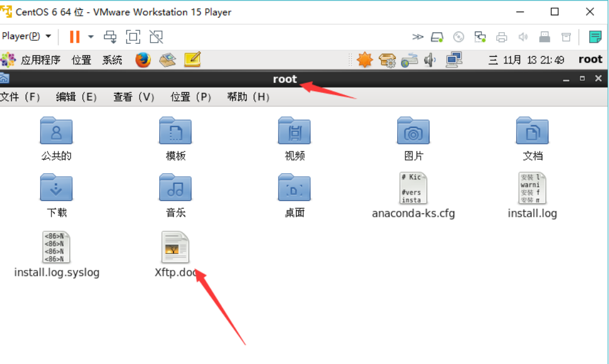
Task: Launch the mail application icon in the panel
Action: pos(167,60)
